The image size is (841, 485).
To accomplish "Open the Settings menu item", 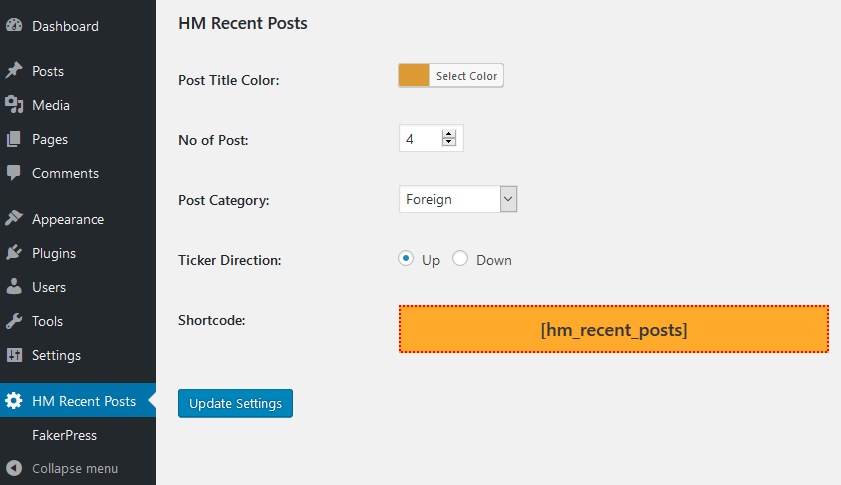I will 56,355.
